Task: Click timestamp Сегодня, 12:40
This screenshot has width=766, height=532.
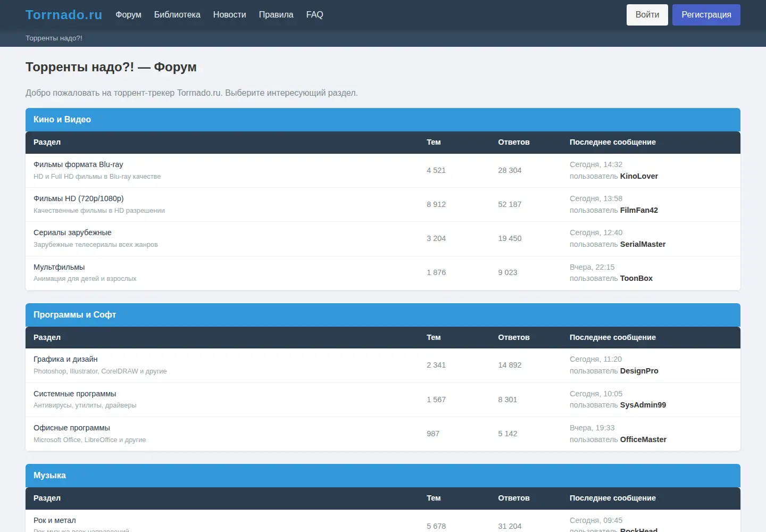Action: [596, 232]
